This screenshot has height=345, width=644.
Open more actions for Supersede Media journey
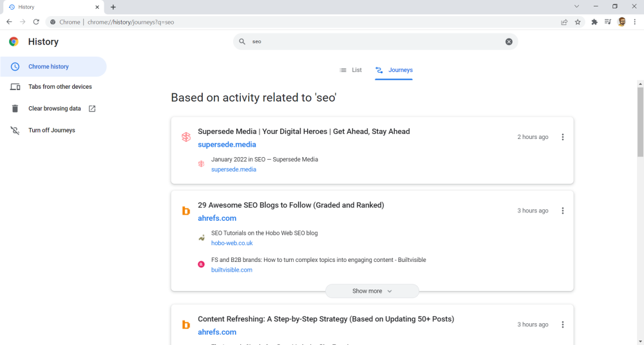tap(563, 136)
